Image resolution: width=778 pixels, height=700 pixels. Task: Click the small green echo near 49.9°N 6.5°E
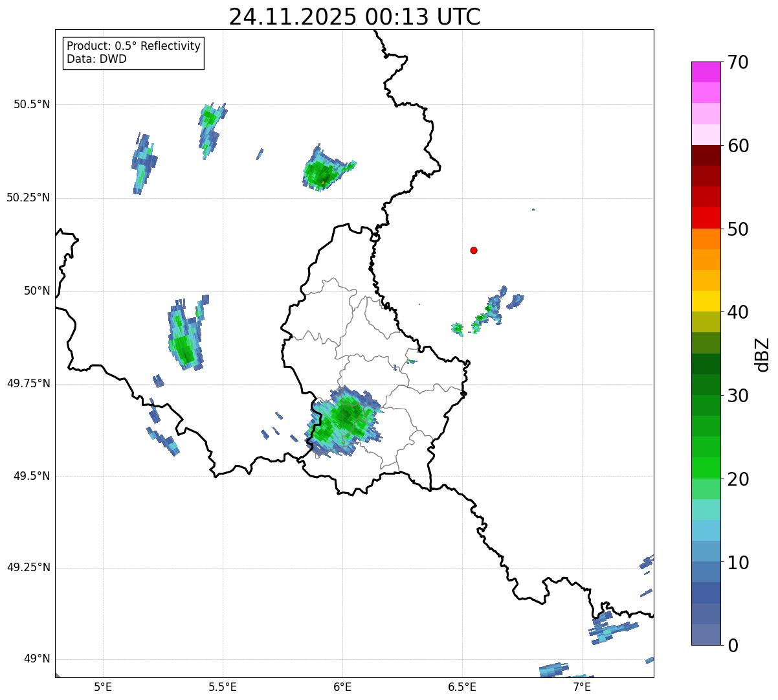point(458,329)
